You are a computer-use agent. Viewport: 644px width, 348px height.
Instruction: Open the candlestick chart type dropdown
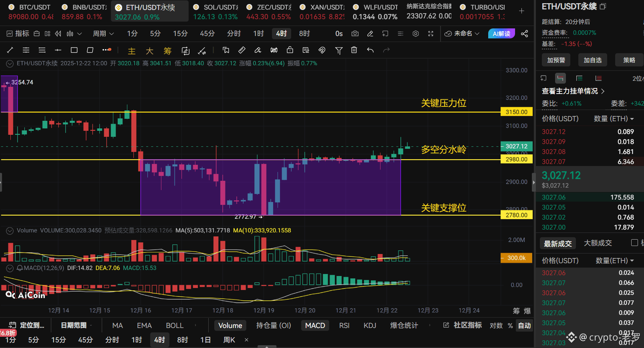[74, 34]
